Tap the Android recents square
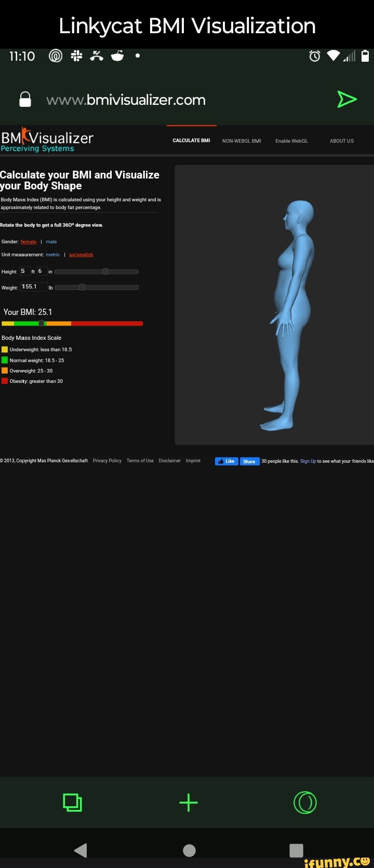Image resolution: width=374 pixels, height=868 pixels. click(296, 850)
